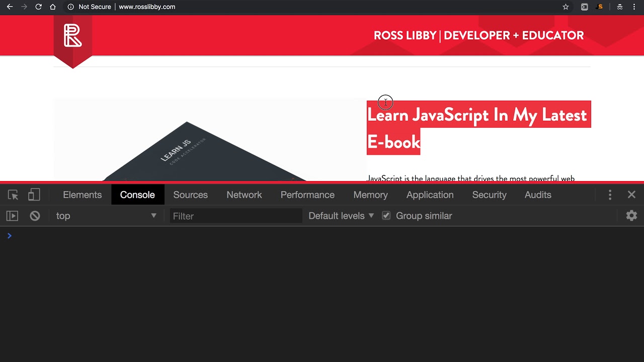Viewport: 644px width, 362px height.
Task: Clear console with the ban icon
Action: (x=35, y=216)
